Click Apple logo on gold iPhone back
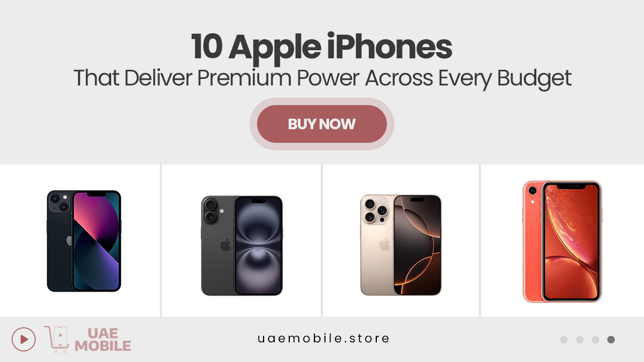Screen dimensions: 644x362 click(x=384, y=245)
